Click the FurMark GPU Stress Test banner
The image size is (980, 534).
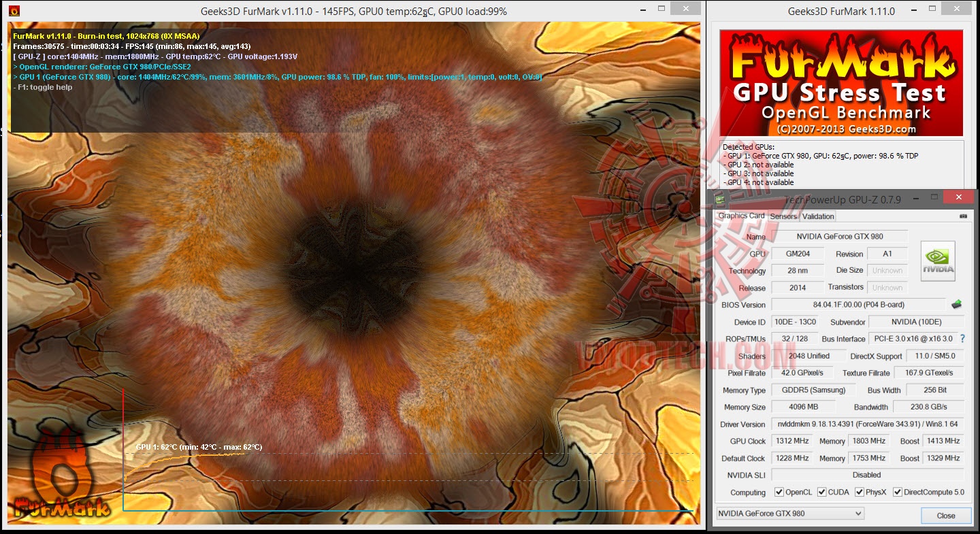pos(842,83)
